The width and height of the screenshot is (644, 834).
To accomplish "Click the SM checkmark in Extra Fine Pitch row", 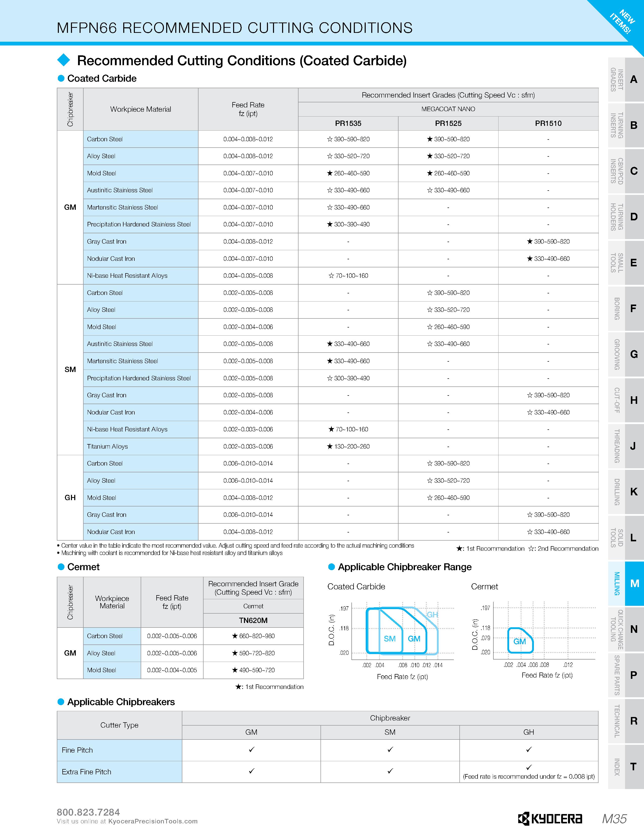I will click(390, 771).
